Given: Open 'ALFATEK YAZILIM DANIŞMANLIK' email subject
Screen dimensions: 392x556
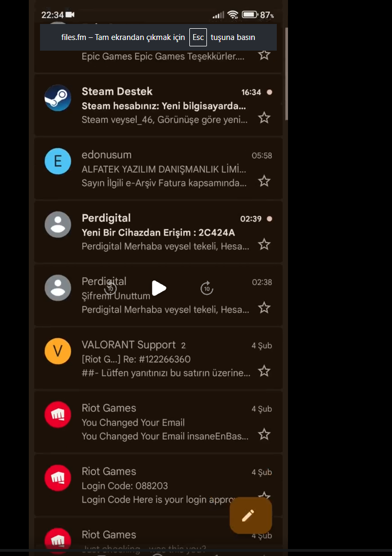Looking at the screenshot, I should point(164,169).
